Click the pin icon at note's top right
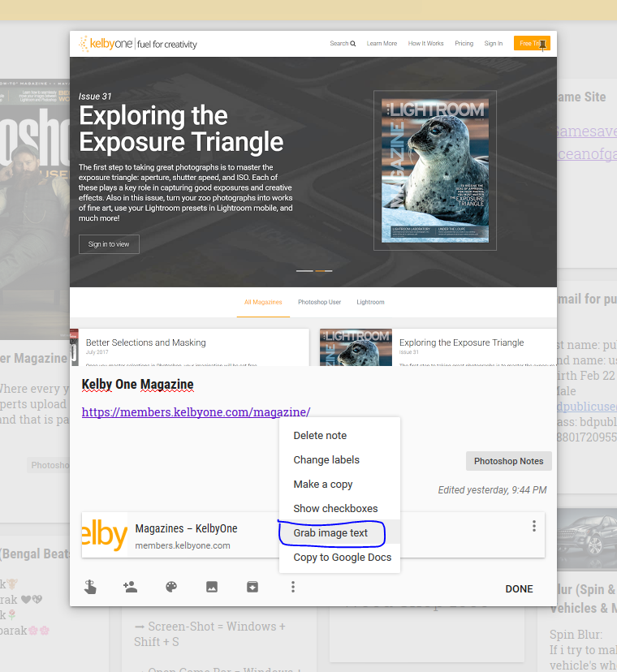The image size is (617, 672). click(542, 45)
